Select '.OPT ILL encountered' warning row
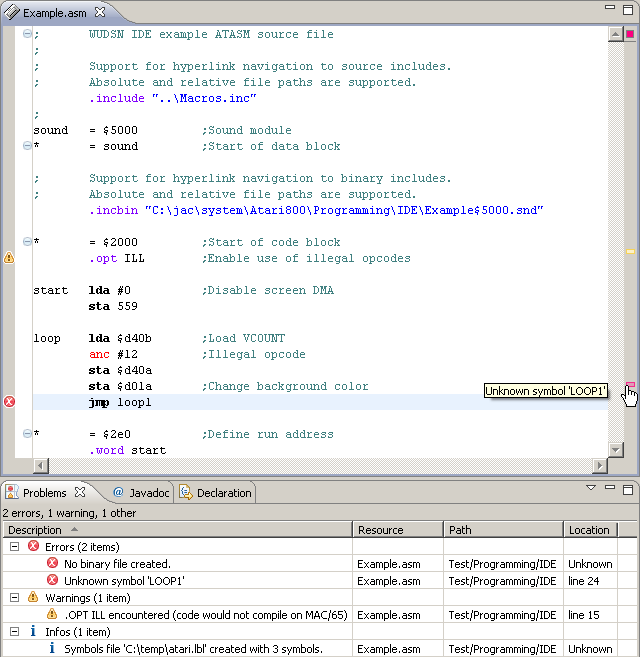Image resolution: width=640 pixels, height=657 pixels. click(319, 615)
